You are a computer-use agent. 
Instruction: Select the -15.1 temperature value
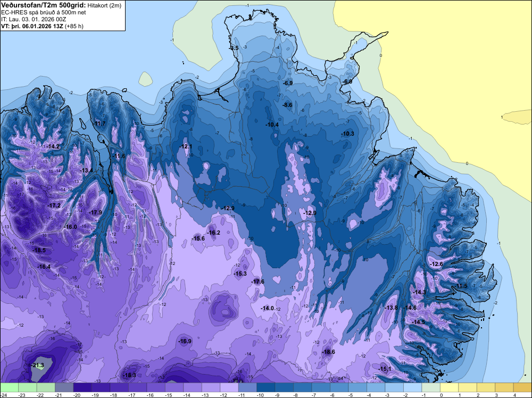pos(385,369)
